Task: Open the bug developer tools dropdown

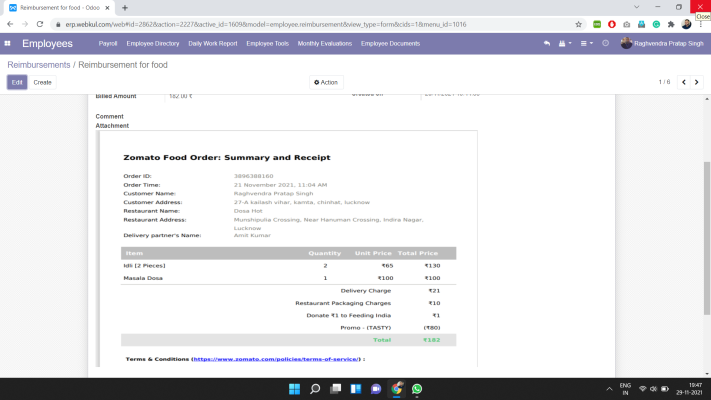Action: (565, 44)
